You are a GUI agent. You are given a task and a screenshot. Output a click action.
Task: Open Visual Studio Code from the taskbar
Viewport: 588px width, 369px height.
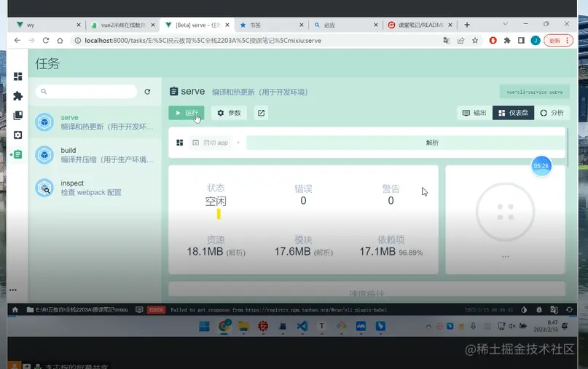(x=302, y=326)
